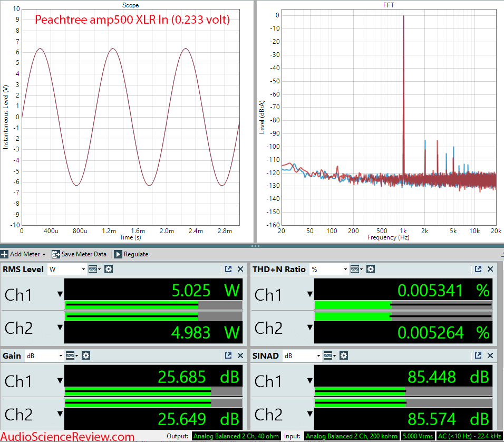
Task: Open RMS Level meter settings gear
Action: click(x=109, y=269)
